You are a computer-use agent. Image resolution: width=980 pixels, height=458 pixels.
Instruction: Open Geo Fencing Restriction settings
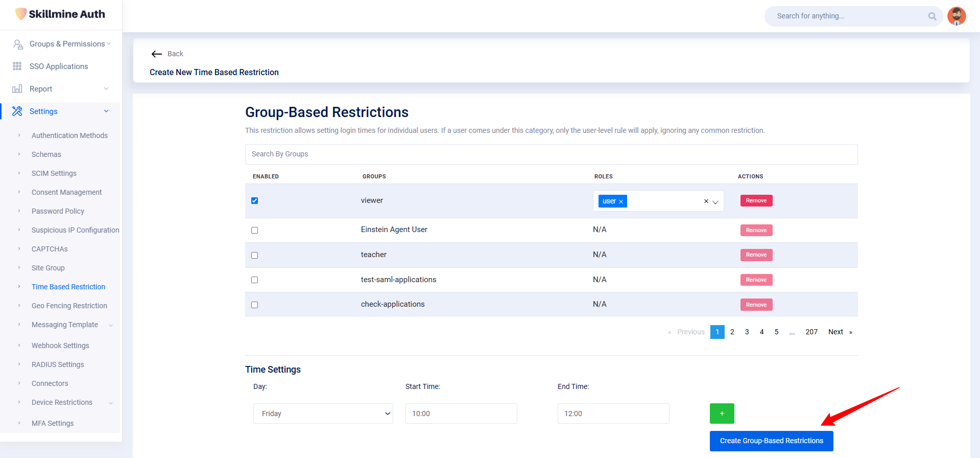point(69,306)
